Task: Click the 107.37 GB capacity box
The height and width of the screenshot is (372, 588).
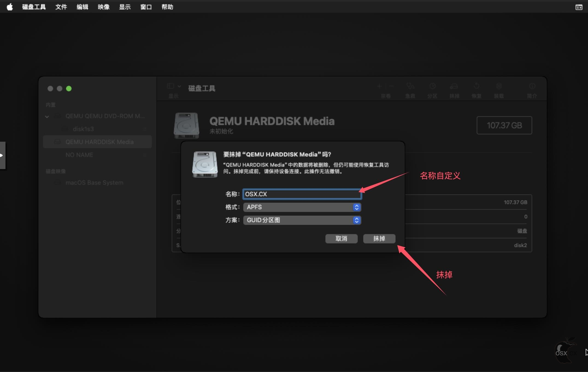Action: (x=504, y=125)
